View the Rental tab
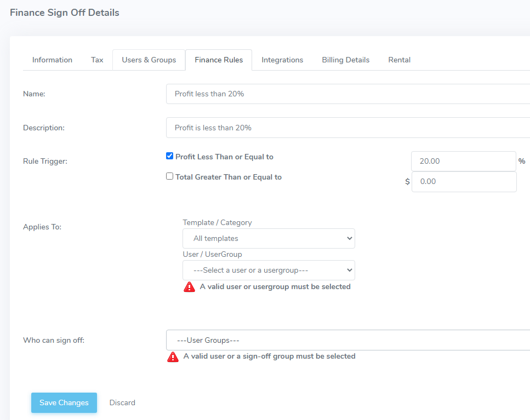Image resolution: width=530 pixels, height=420 pixels. tap(399, 60)
